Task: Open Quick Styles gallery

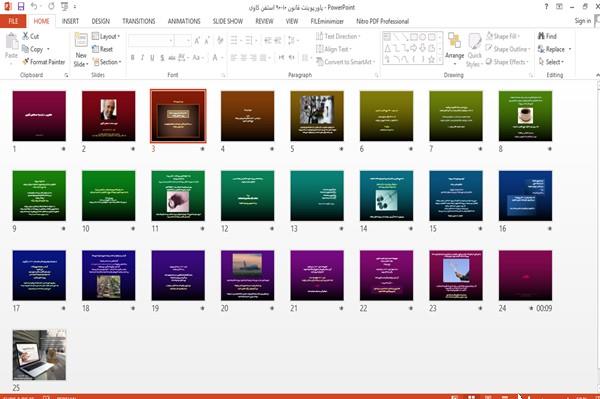Action: [474, 50]
